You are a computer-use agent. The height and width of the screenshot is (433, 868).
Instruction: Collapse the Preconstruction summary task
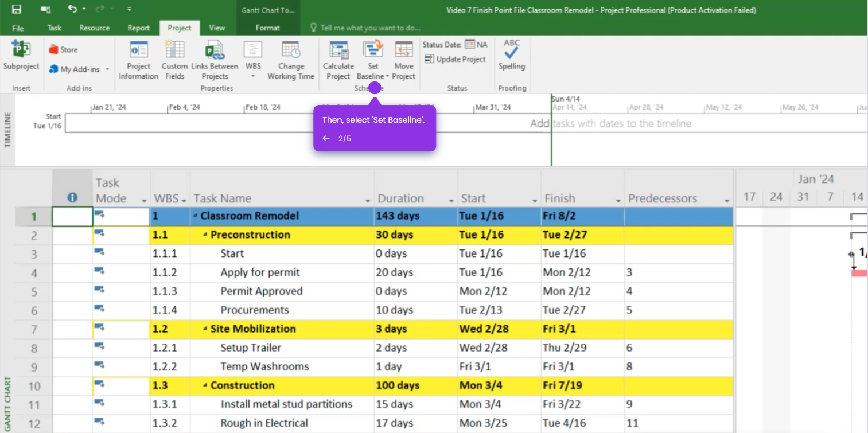205,235
